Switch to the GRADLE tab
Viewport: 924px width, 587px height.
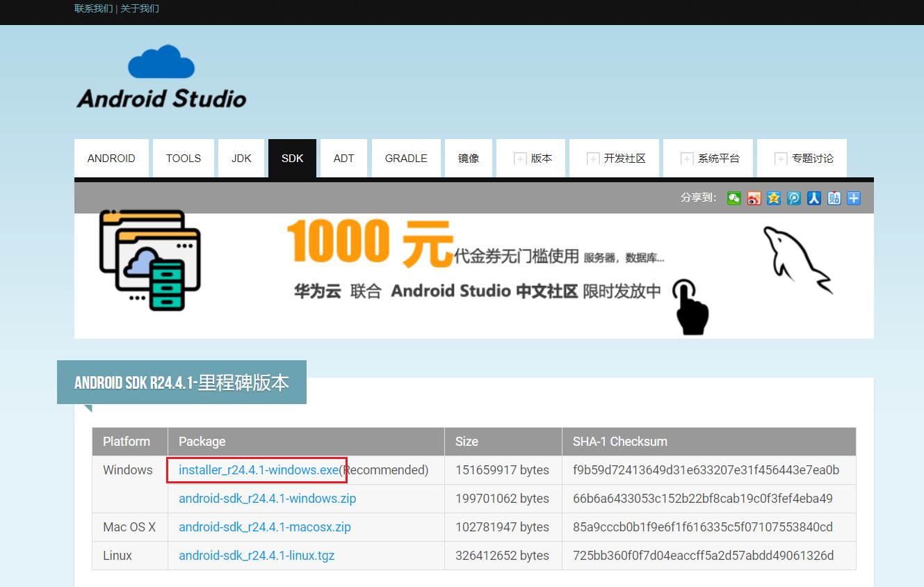pyautogui.click(x=405, y=158)
